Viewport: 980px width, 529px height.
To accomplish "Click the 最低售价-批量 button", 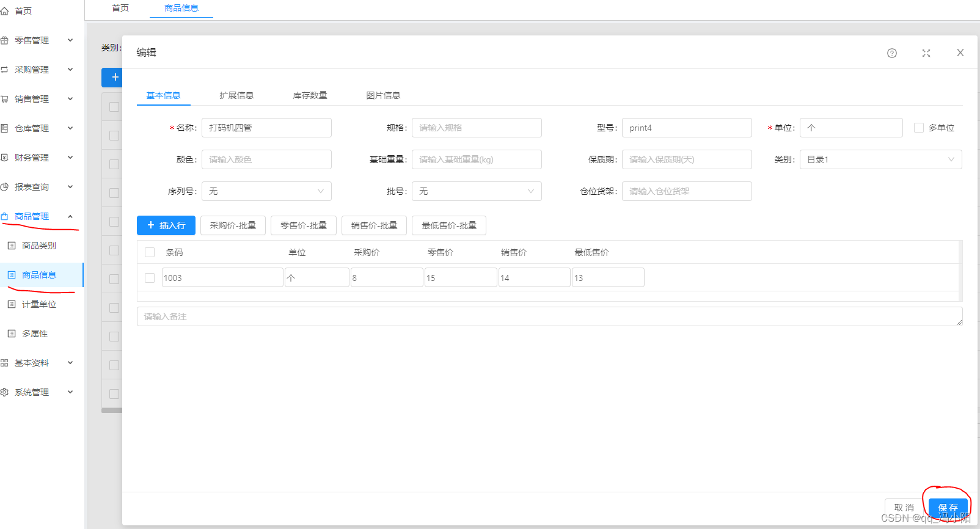I will [x=449, y=225].
